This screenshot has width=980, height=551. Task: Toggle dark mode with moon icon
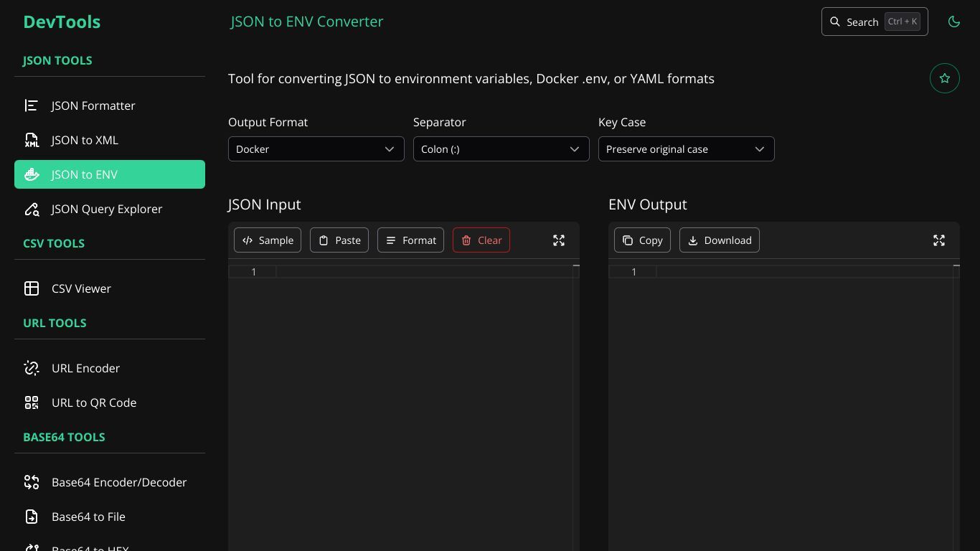click(x=954, y=22)
